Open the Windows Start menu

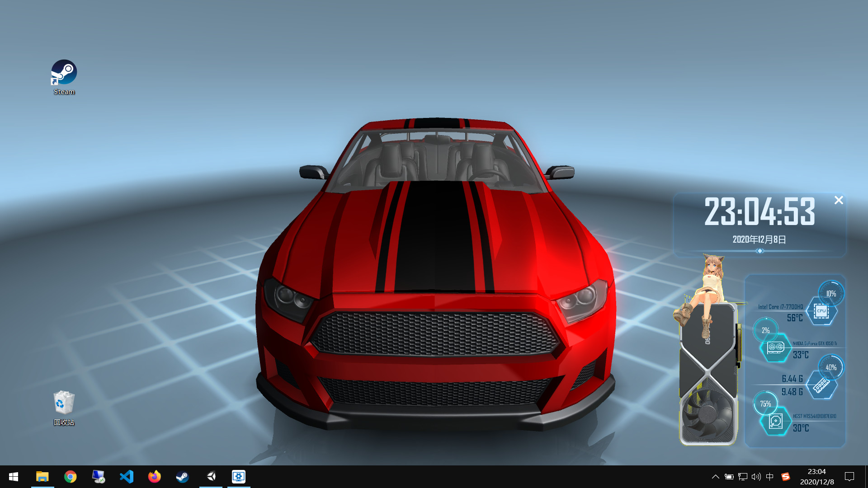[x=14, y=477]
